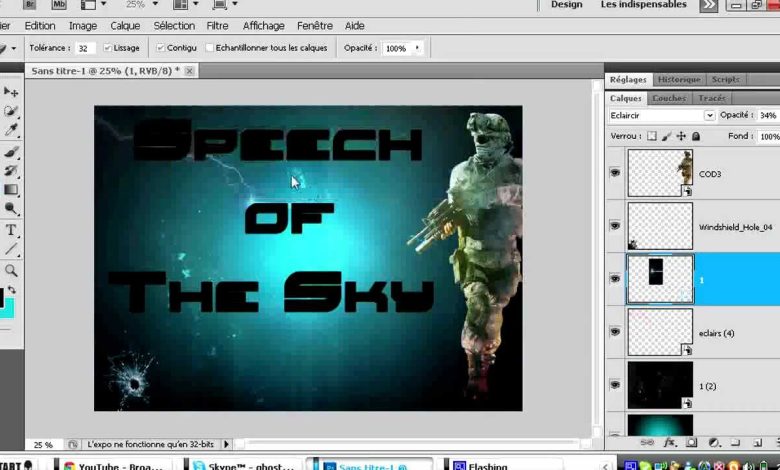Switch to the Design workspace
The image size is (780, 470).
(x=566, y=5)
